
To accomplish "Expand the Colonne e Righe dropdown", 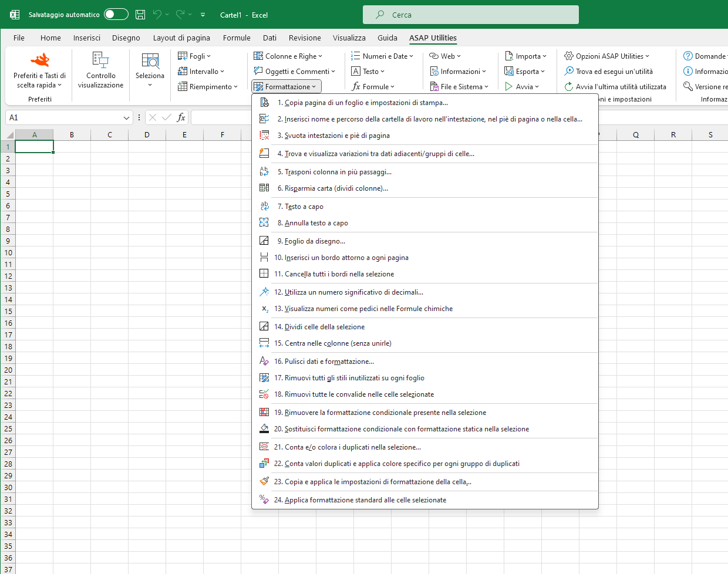I will (x=288, y=56).
